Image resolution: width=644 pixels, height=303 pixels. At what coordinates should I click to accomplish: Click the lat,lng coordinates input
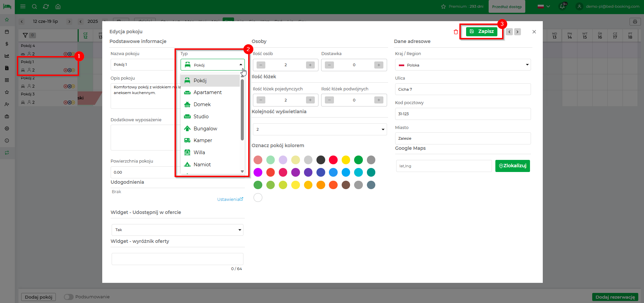click(444, 166)
